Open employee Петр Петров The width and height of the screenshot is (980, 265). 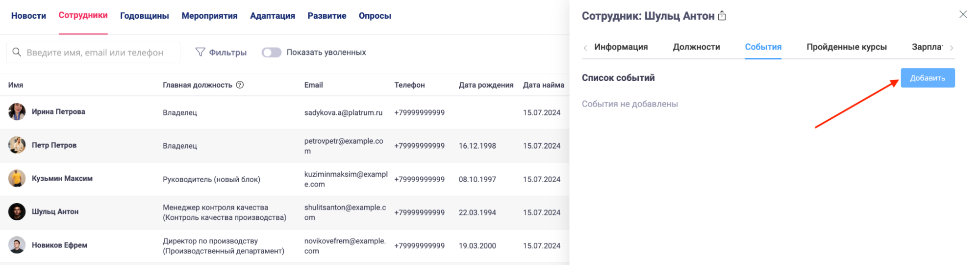click(54, 145)
